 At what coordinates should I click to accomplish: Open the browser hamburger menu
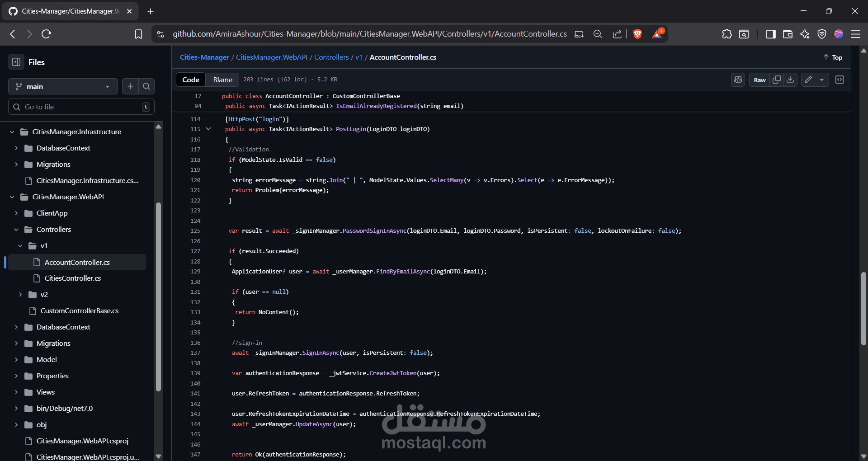(x=856, y=34)
